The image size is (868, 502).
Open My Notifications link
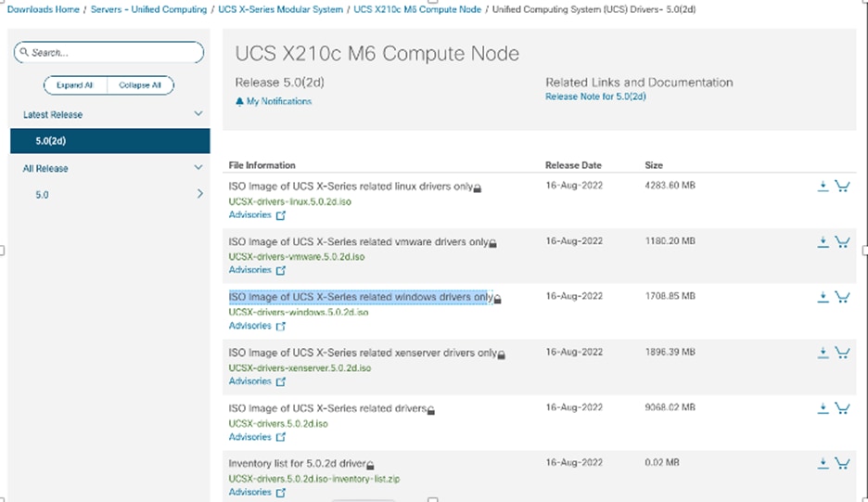[x=279, y=101]
